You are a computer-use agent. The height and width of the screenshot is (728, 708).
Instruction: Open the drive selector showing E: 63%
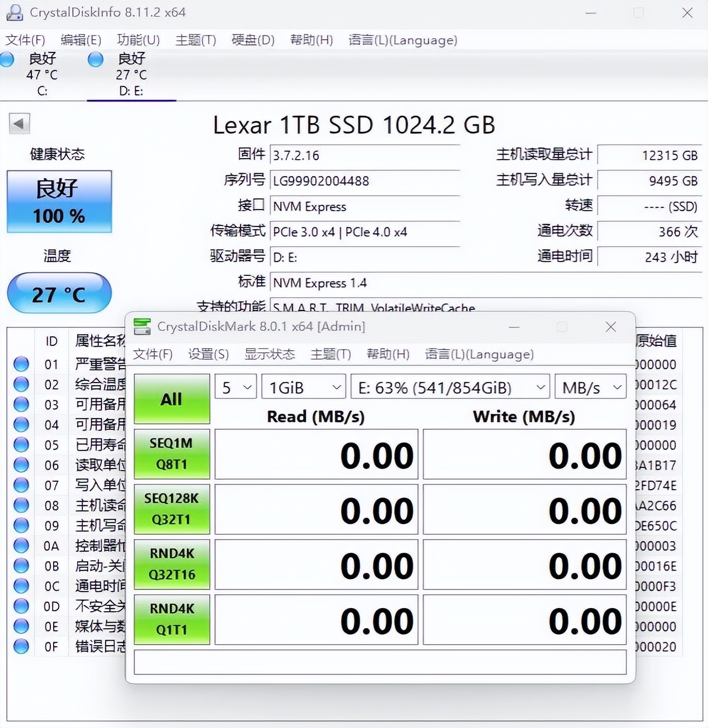(450, 387)
